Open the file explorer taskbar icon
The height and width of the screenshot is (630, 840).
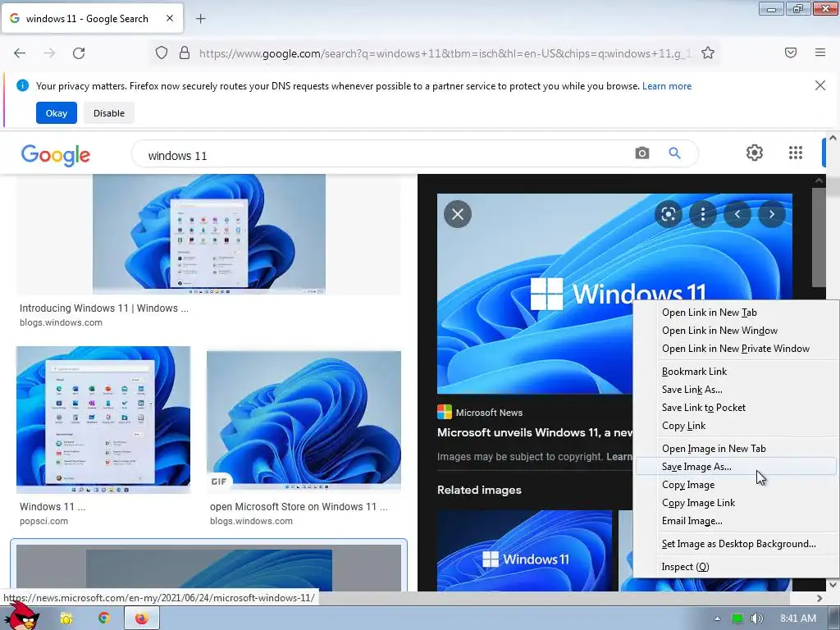tap(66, 619)
